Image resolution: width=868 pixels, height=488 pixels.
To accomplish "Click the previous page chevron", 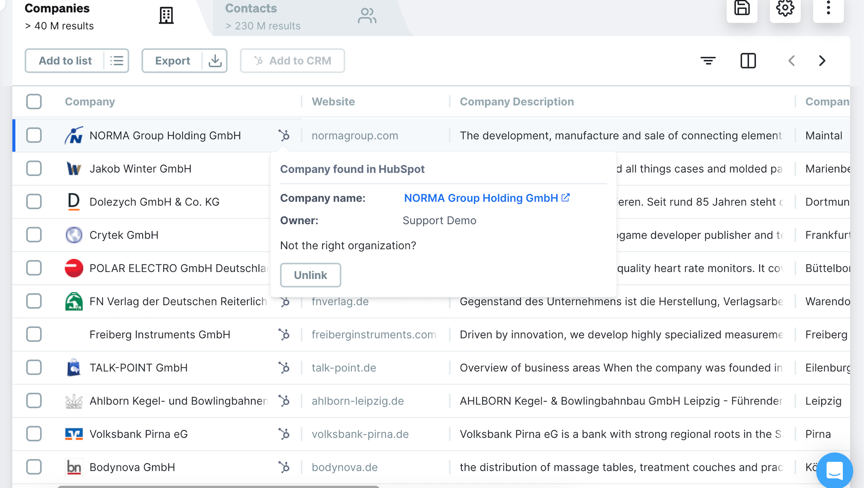I will pyautogui.click(x=792, y=61).
